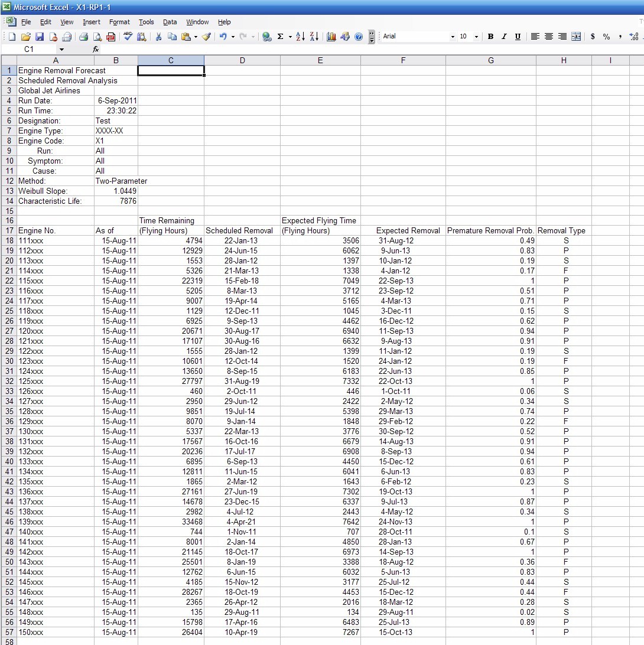Viewport: 644px width, 645px height.
Task: Toggle Underline formatting
Action: [518, 37]
